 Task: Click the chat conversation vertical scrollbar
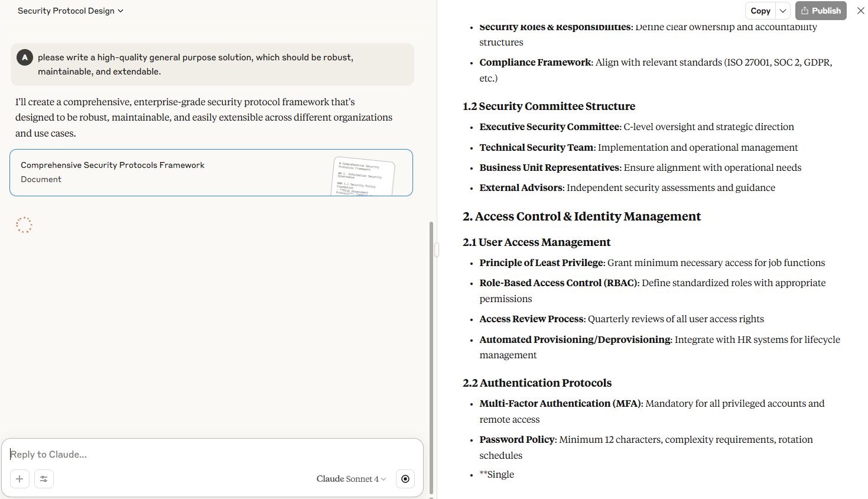431,355
